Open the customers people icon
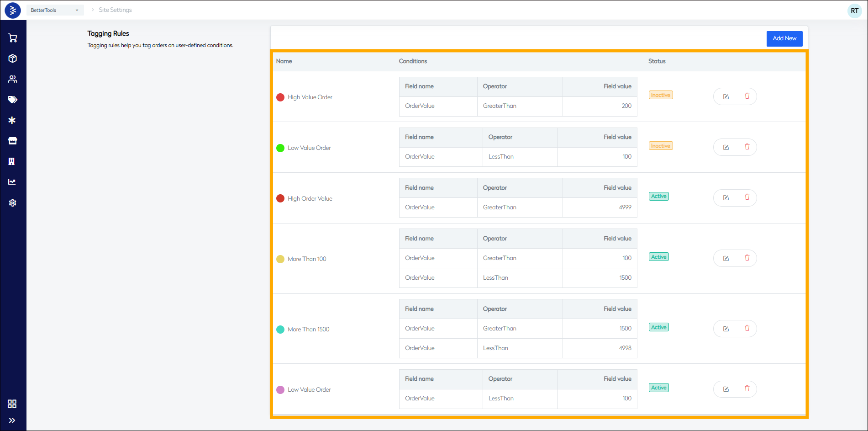The width and height of the screenshot is (868, 431). (x=13, y=79)
